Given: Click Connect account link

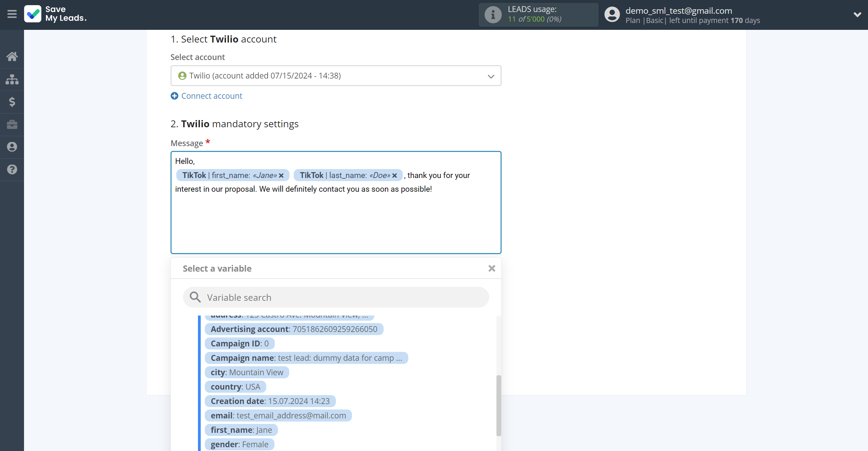Looking at the screenshot, I should point(212,96).
